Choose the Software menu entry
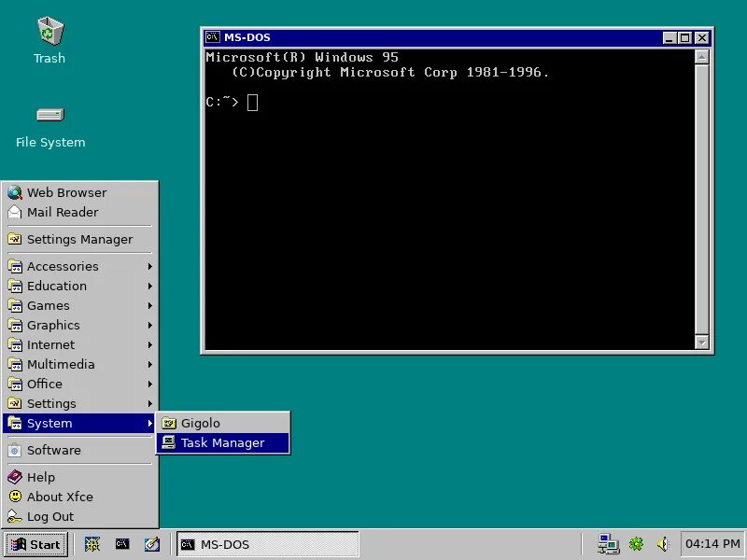This screenshot has height=560, width=747. 79,450
